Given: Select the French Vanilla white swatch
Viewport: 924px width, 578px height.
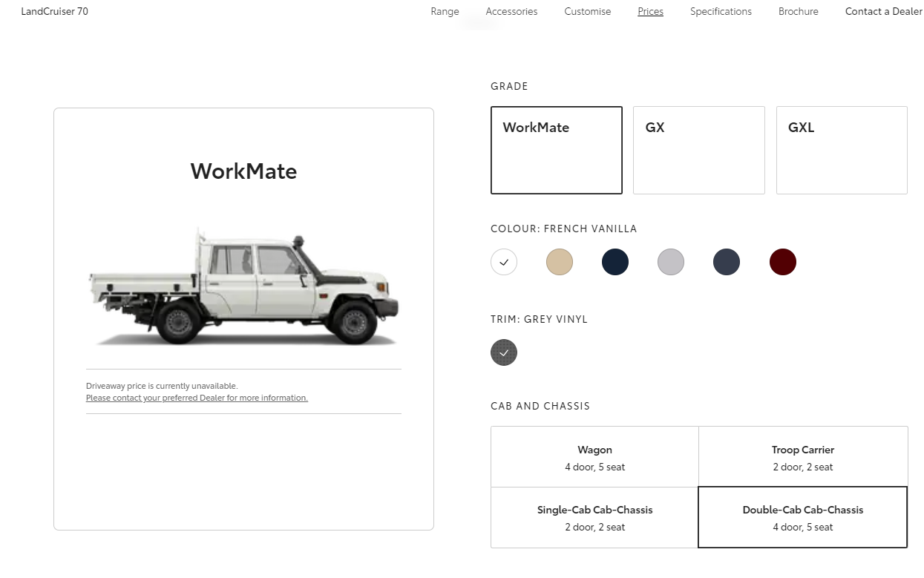Looking at the screenshot, I should click(504, 262).
